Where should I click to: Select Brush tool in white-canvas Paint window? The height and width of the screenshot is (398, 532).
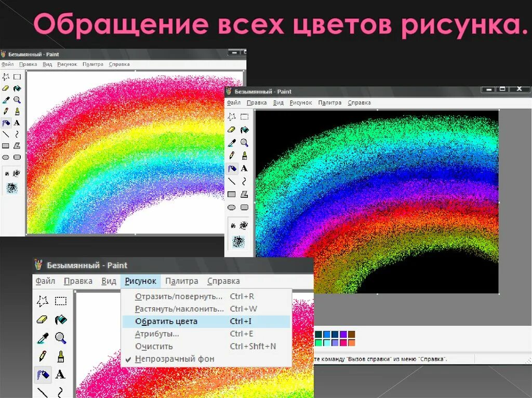point(17,111)
